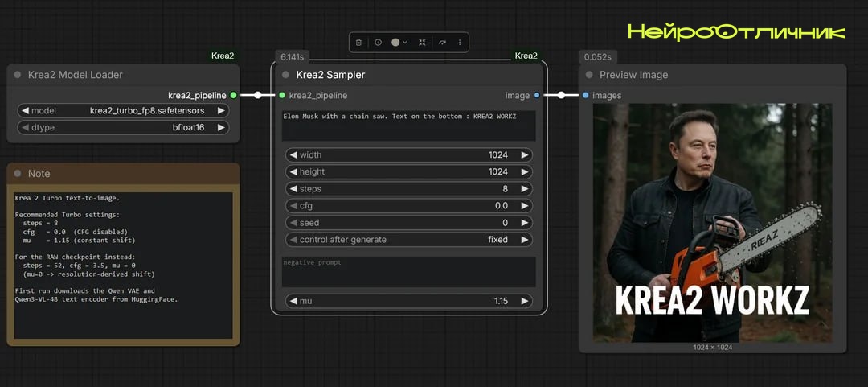The width and height of the screenshot is (868, 387).
Task: Select previous dtype with the left arrow
Action: tap(25, 127)
